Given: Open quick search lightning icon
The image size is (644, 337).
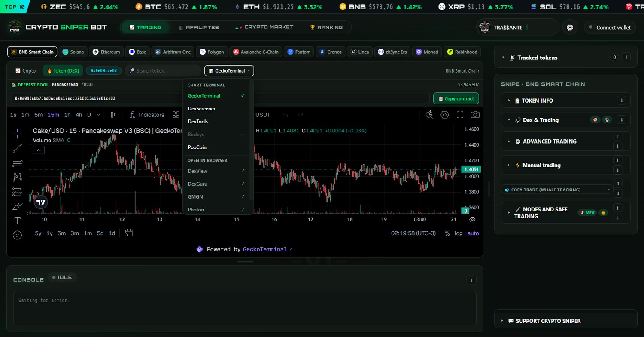Looking at the screenshot, I should point(429,115).
